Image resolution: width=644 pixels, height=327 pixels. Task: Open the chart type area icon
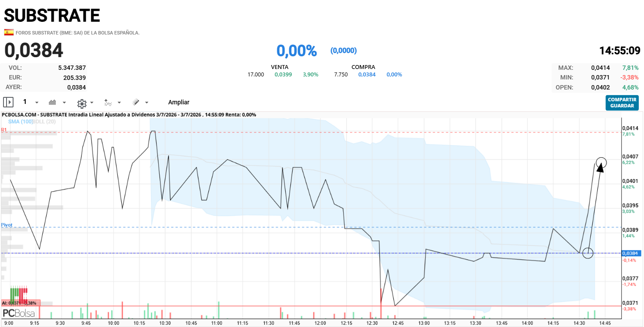click(52, 102)
